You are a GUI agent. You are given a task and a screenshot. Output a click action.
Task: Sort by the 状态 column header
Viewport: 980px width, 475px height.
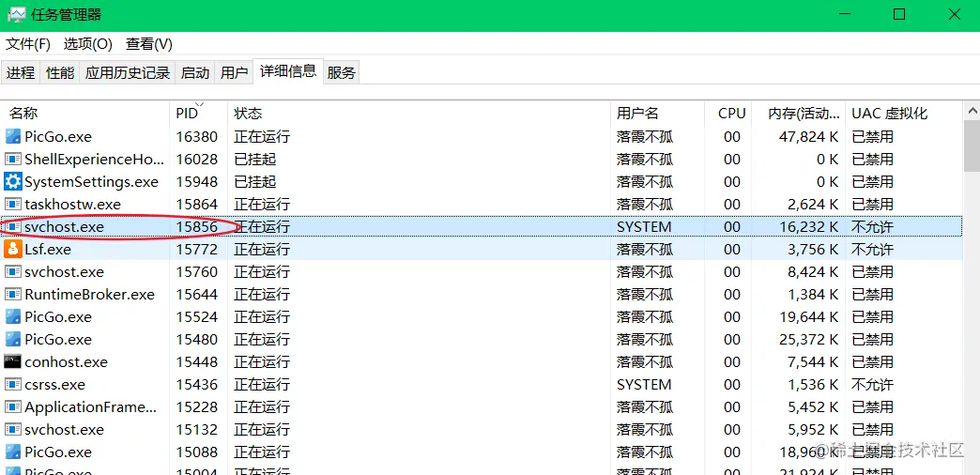click(x=419, y=114)
